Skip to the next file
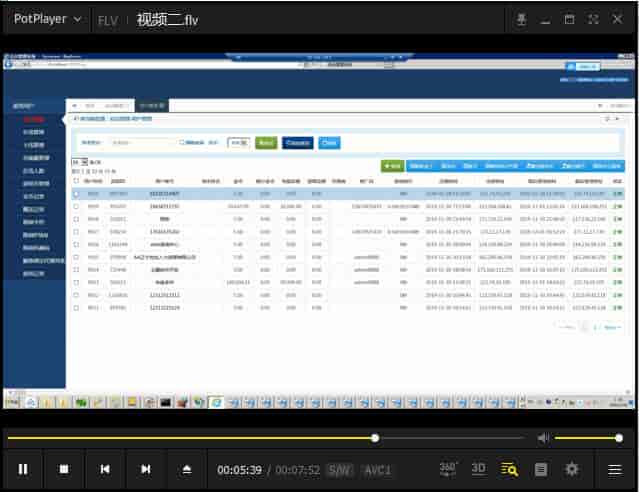Viewport: 639px width, 492px height. tap(146, 469)
